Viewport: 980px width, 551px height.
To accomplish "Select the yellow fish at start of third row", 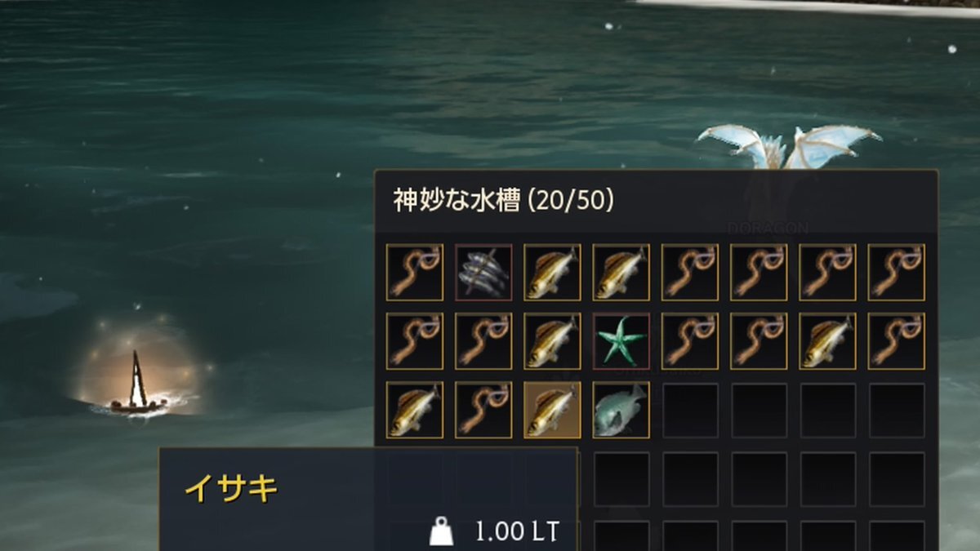I will click(415, 410).
